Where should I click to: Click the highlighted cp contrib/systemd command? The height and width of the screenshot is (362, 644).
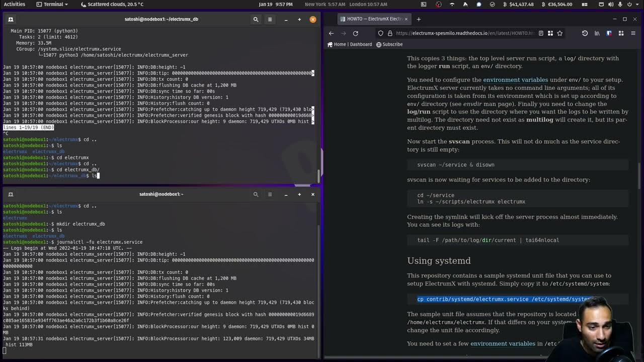[504, 299]
